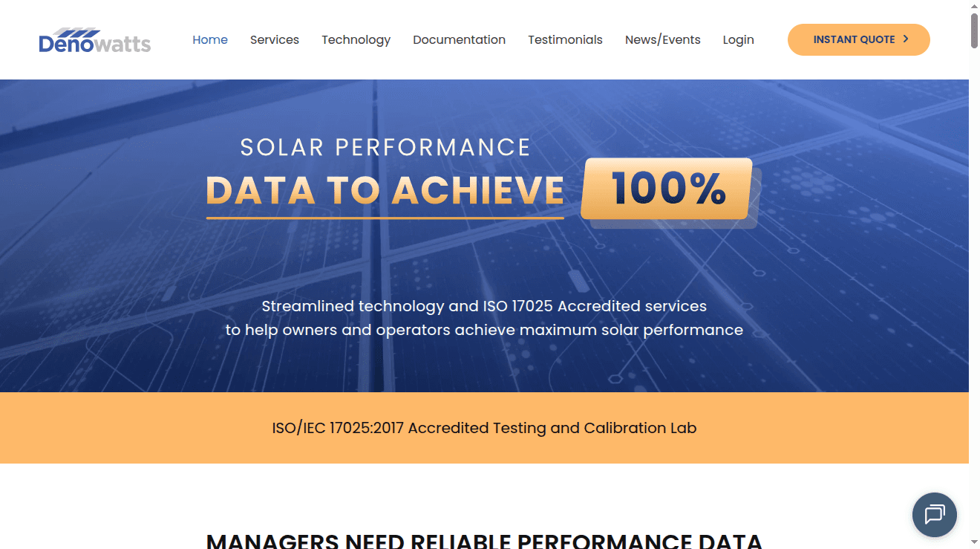This screenshot has width=980, height=549.
Task: Click the scrollbar up arrow
Action: (x=974, y=6)
